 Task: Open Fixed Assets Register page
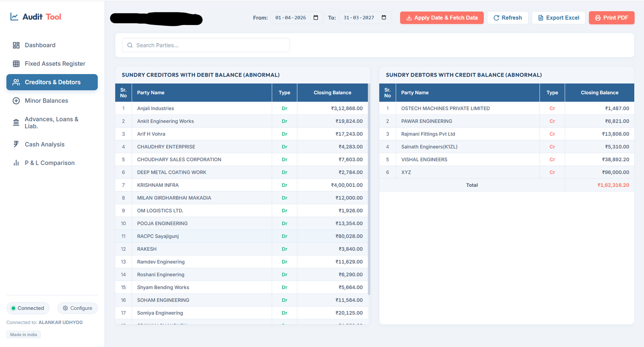coord(52,64)
